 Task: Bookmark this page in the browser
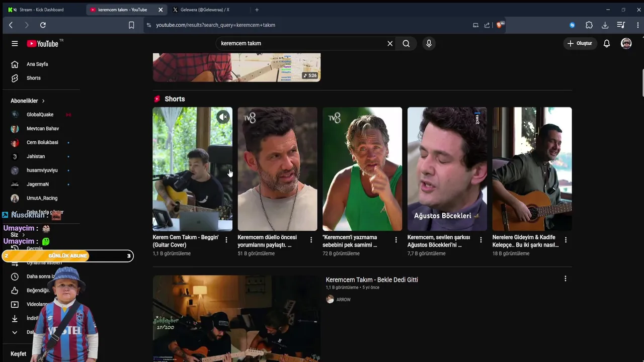click(131, 25)
